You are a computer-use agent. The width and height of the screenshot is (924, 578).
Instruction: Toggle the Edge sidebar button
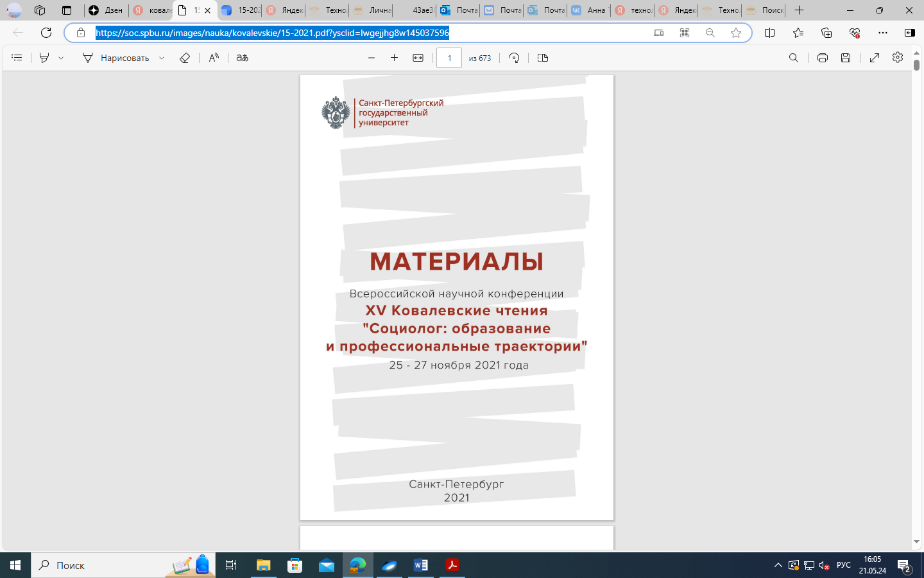click(x=910, y=33)
